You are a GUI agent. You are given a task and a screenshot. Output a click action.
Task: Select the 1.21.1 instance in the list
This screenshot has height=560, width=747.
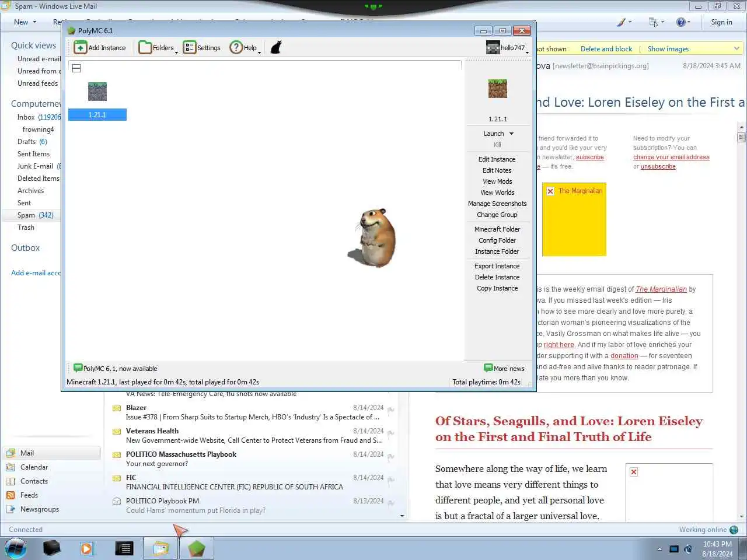coord(97,100)
